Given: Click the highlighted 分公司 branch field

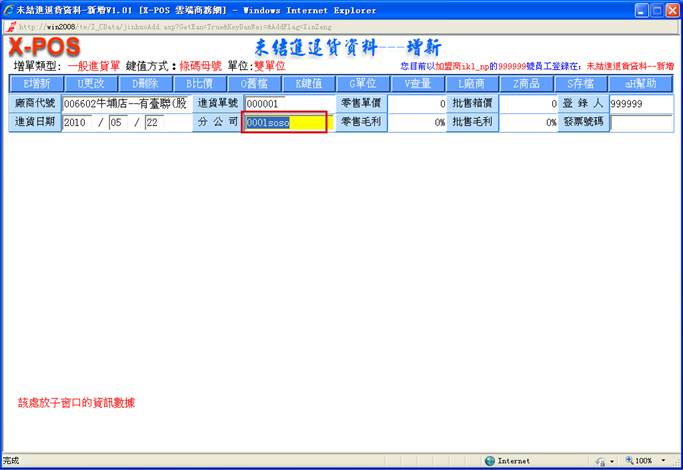Looking at the screenshot, I should [x=285, y=123].
